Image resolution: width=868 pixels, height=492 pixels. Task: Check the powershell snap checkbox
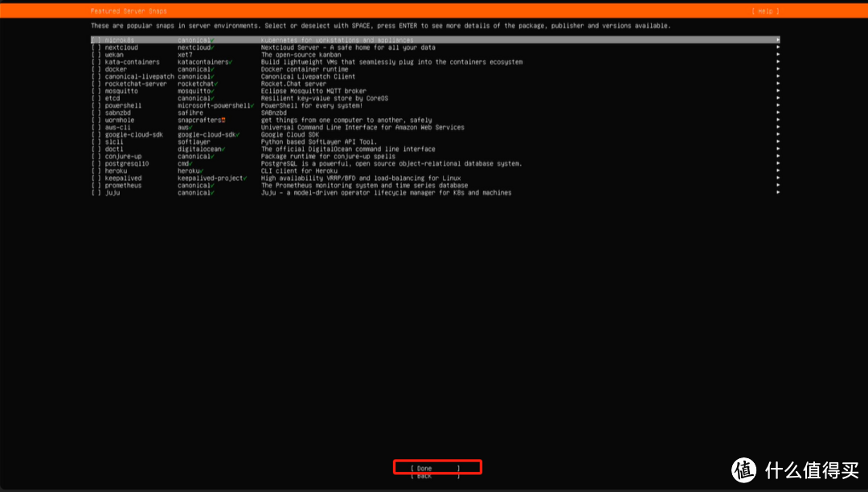click(x=96, y=105)
